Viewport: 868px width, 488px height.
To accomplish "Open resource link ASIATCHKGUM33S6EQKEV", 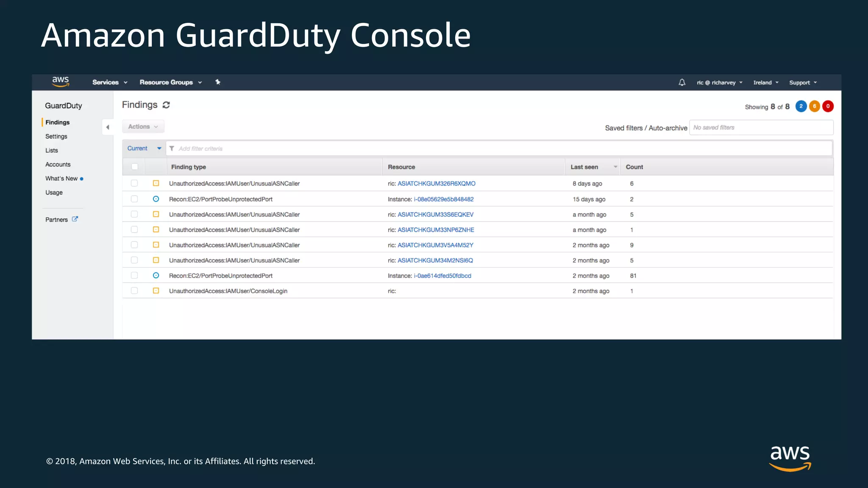I will tap(436, 214).
